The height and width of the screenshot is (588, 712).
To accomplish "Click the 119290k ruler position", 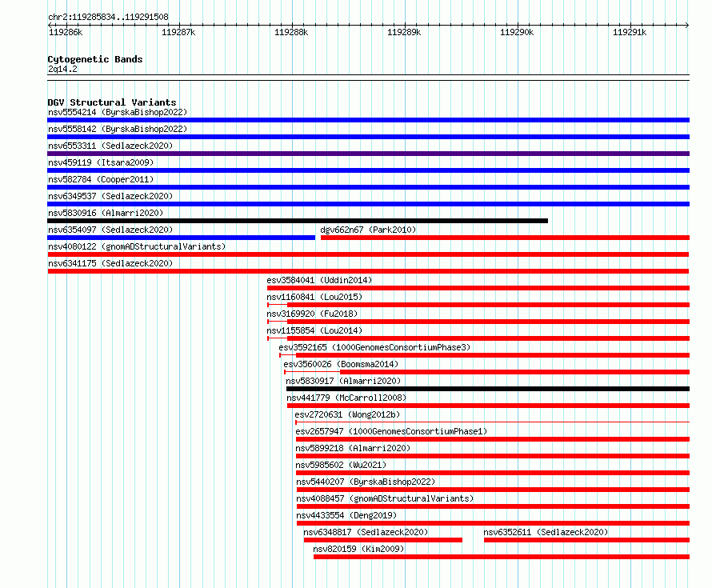I will 517,32.
